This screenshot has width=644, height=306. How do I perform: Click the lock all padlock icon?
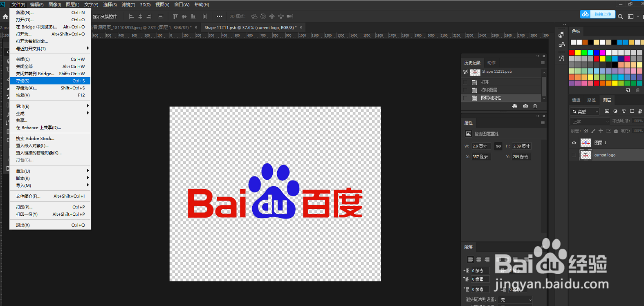[616, 131]
